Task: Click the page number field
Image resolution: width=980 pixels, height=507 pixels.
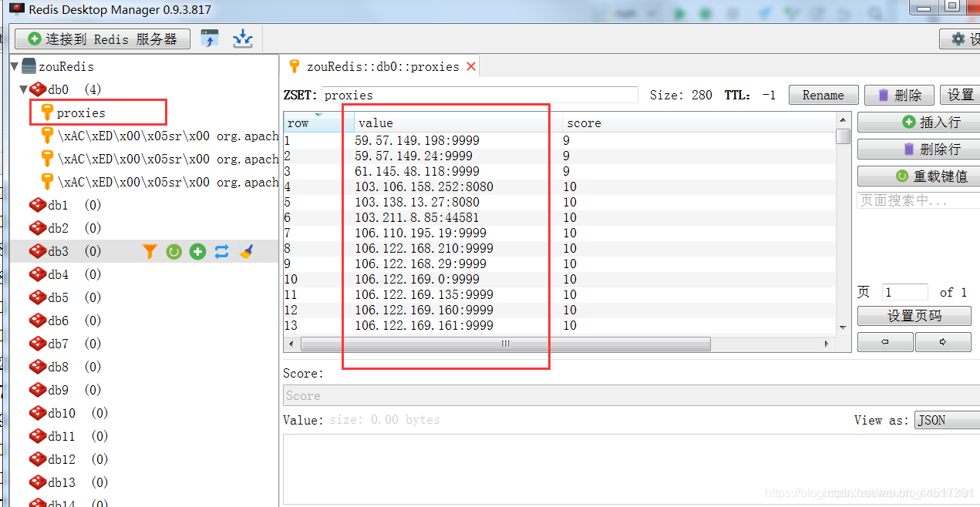Action: tap(905, 292)
